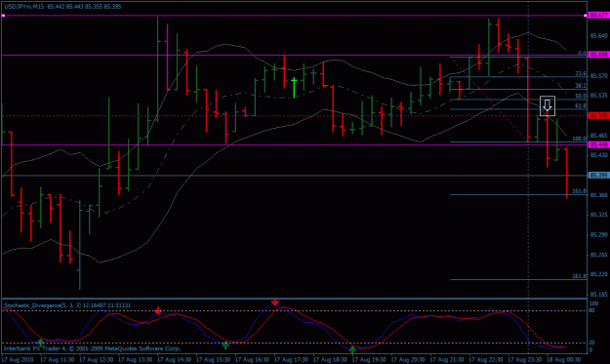
Task: Select the green divergence arrow near 11:30
Action: pos(40,343)
